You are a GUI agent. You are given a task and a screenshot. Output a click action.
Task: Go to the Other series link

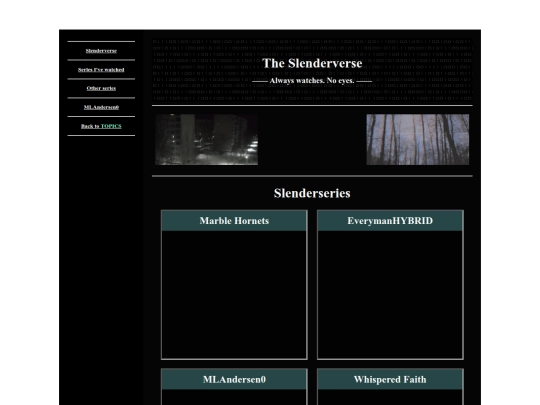[x=101, y=88]
